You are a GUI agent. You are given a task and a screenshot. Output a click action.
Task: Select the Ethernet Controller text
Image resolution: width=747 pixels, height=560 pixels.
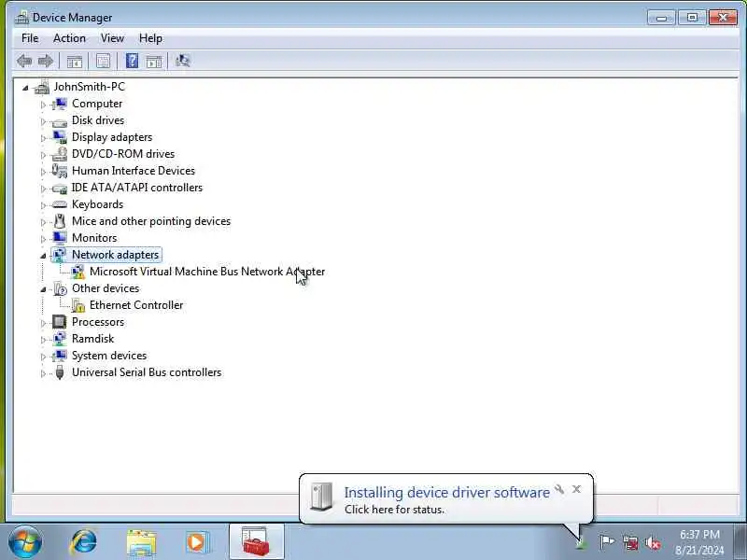point(136,305)
